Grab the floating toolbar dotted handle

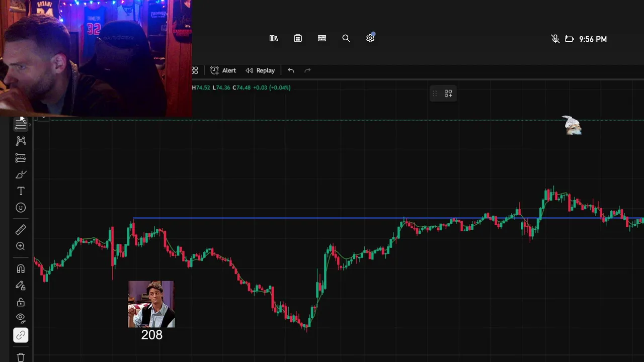435,94
